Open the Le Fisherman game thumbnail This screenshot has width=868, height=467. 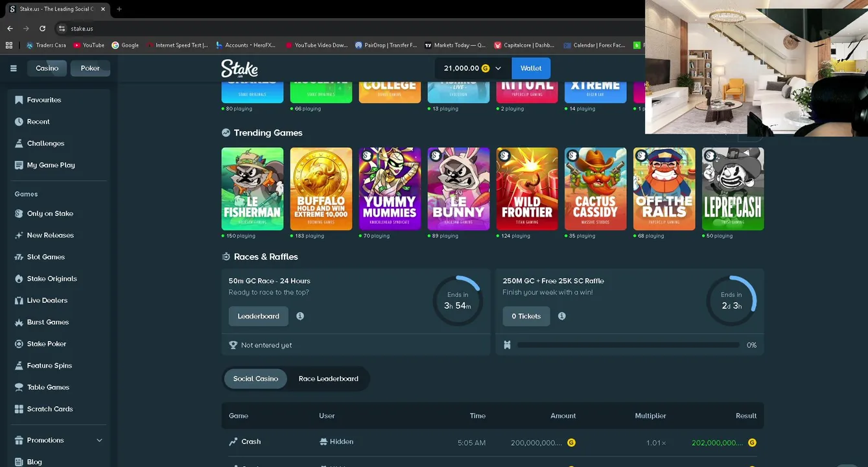(252, 189)
